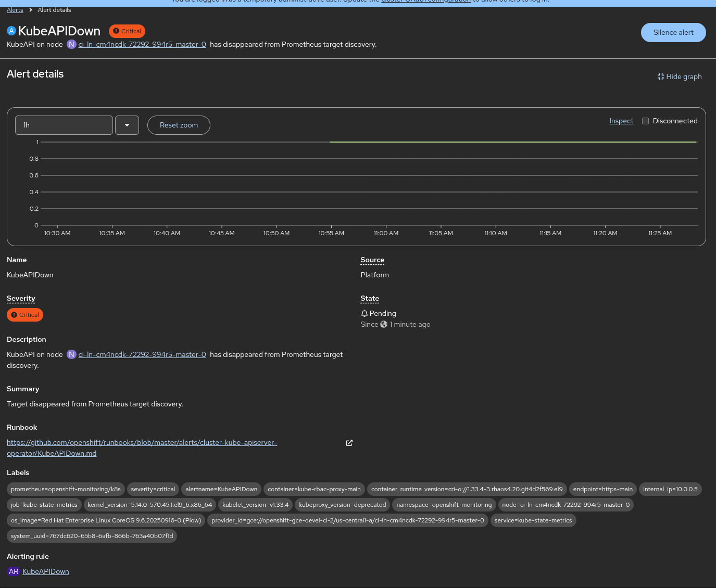This screenshot has width=716, height=588.
Task: Click the node icon in the header subtitle
Action: (71, 44)
